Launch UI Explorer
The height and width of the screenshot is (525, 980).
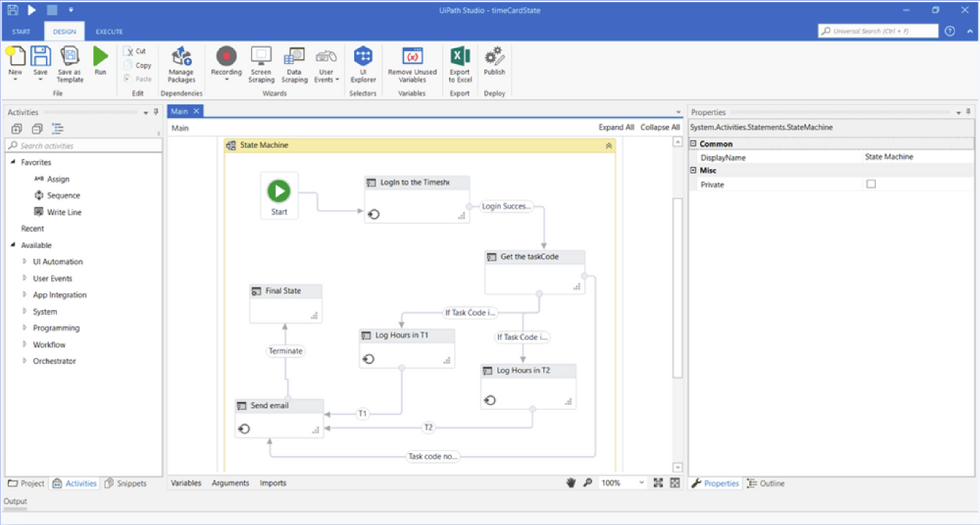coord(363,64)
